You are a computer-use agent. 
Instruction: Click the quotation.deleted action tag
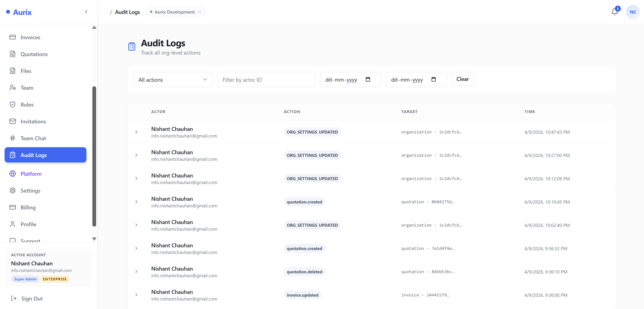coord(304,271)
